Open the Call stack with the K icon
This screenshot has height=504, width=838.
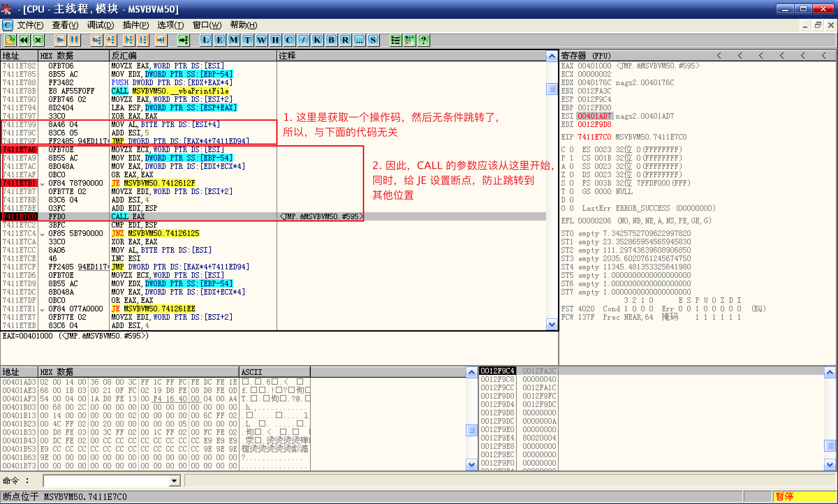point(317,40)
